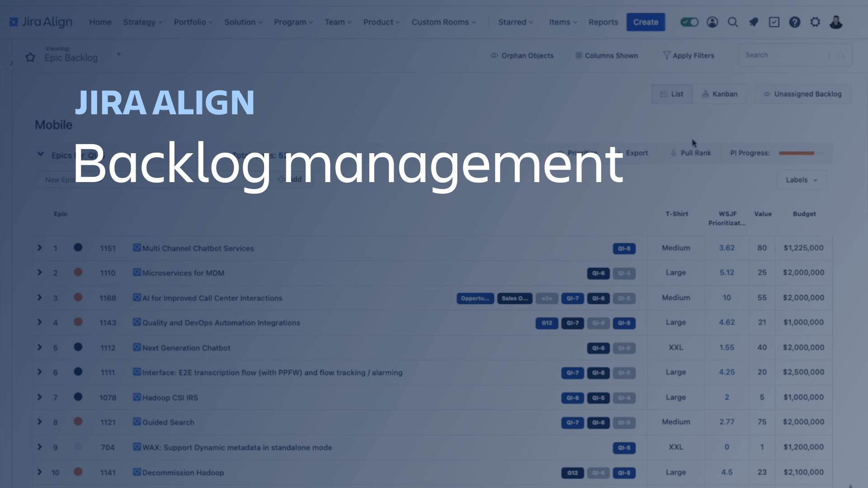Viewport: 868px width, 488px height.
Task: Open the Program menu
Action: [x=292, y=22]
